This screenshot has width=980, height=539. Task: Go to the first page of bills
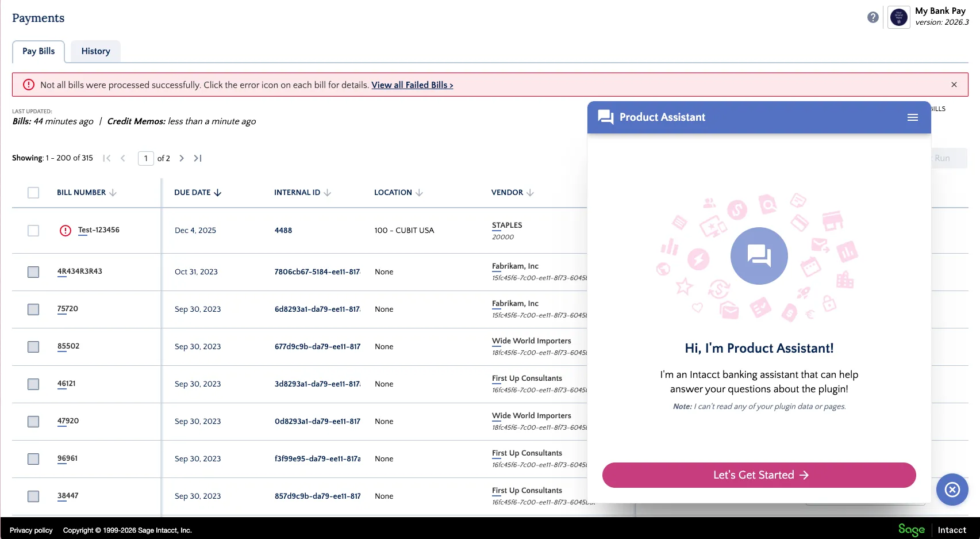click(x=107, y=158)
